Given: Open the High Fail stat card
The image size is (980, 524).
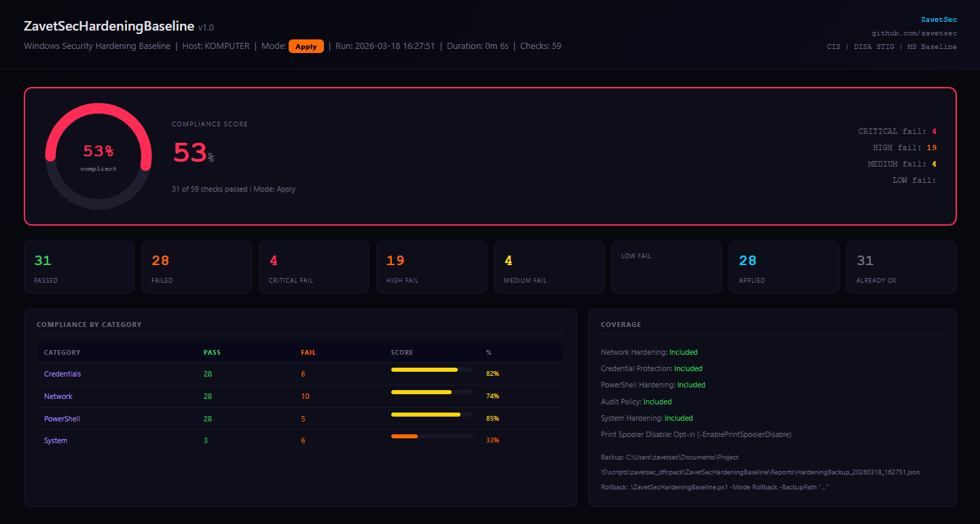Looking at the screenshot, I should [431, 267].
